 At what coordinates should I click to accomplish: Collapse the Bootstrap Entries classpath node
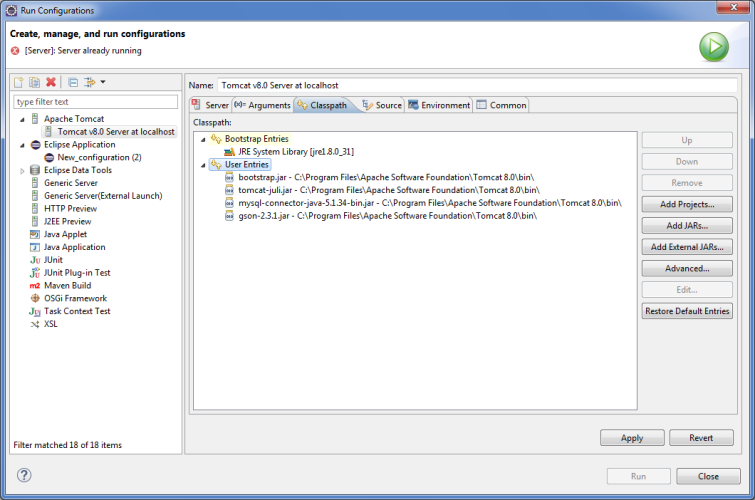pyautogui.click(x=203, y=139)
